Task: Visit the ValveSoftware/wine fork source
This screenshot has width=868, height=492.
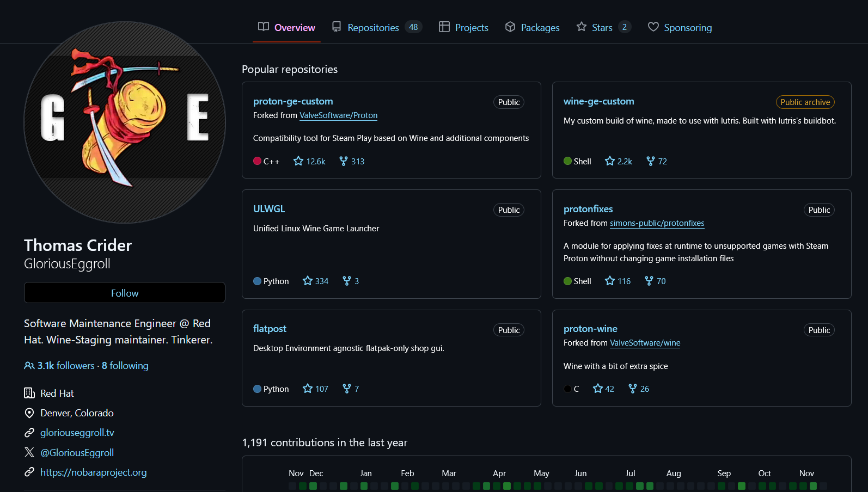Action: pos(645,343)
